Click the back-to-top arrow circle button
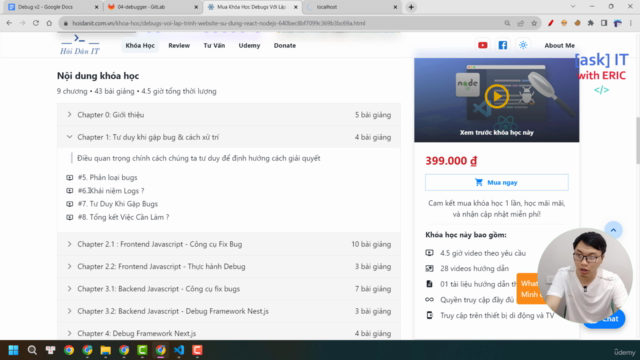The image size is (640, 360). pos(613,230)
